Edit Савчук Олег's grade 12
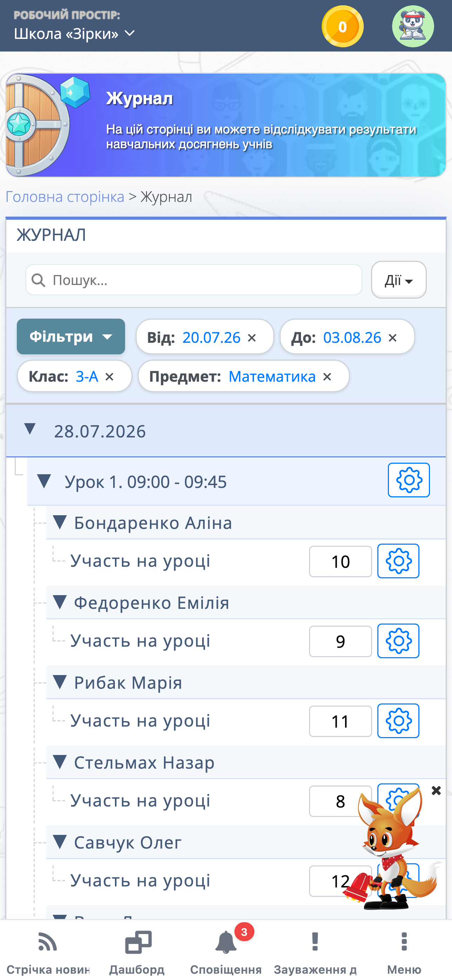The height and width of the screenshot is (980, 452). pyautogui.click(x=341, y=881)
